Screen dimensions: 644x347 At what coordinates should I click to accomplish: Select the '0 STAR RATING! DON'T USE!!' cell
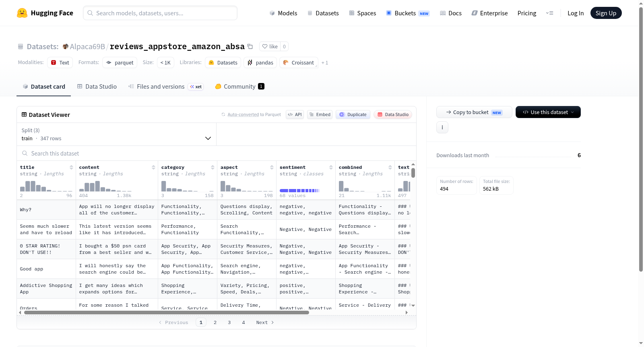pos(46,249)
